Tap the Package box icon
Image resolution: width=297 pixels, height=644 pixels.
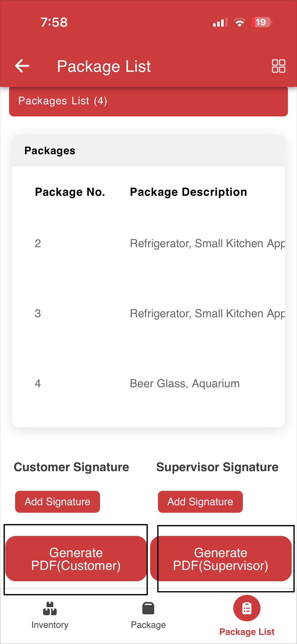(148, 608)
